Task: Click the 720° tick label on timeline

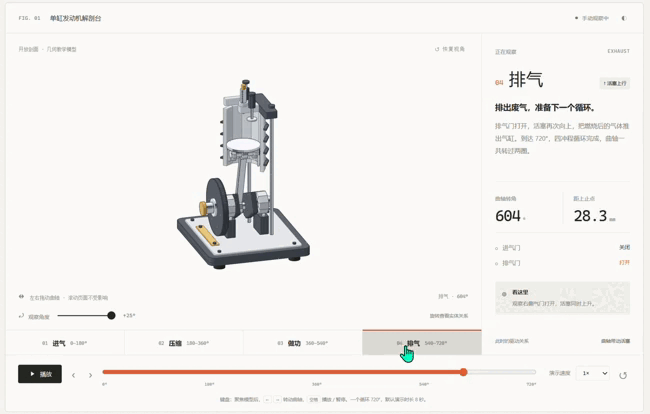Action: 531,384
